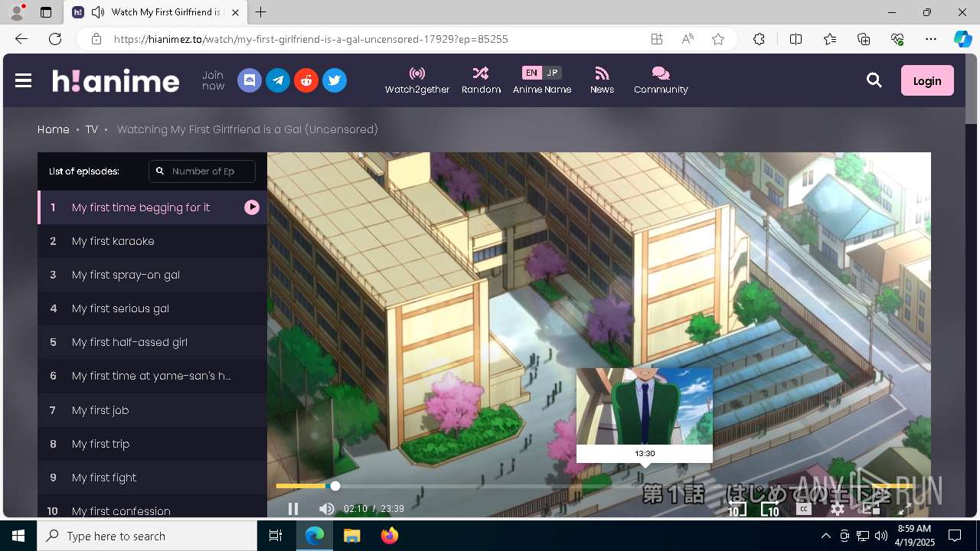Open the Telegram channel icon

(278, 80)
